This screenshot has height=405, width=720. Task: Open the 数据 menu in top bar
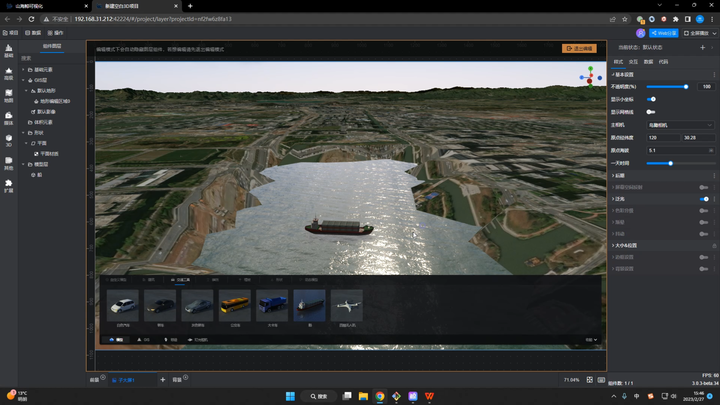(x=34, y=33)
